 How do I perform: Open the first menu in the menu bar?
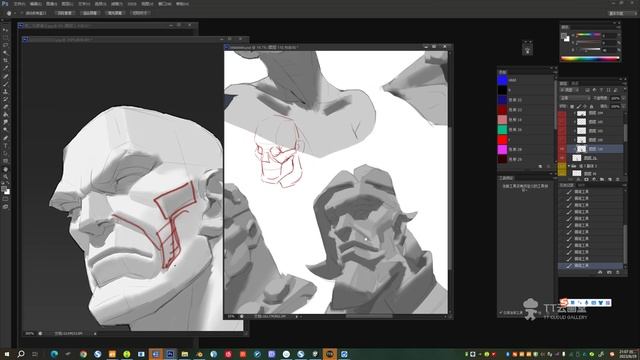(x=19, y=4)
